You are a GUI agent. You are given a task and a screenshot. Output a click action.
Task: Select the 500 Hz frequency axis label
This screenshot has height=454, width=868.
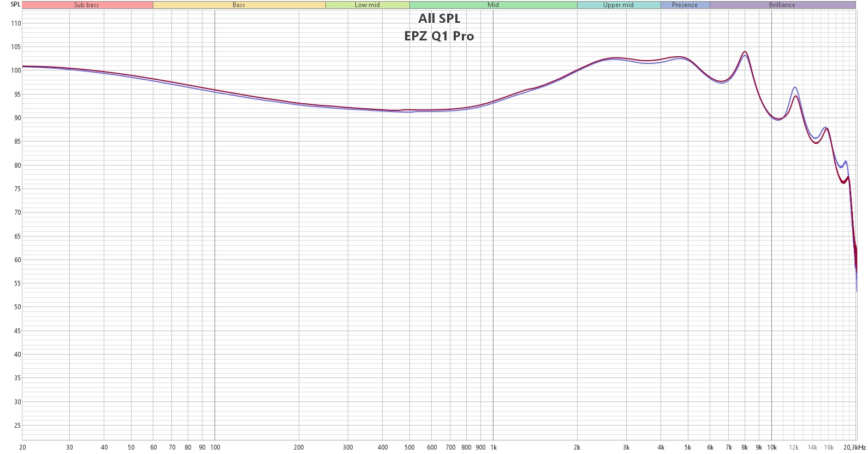coord(409,447)
